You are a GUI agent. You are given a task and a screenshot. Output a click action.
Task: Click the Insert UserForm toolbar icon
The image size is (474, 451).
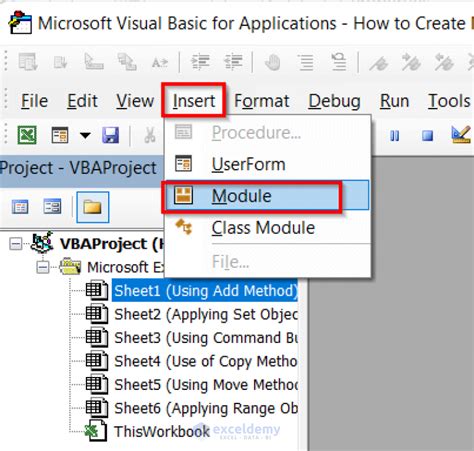(60, 135)
